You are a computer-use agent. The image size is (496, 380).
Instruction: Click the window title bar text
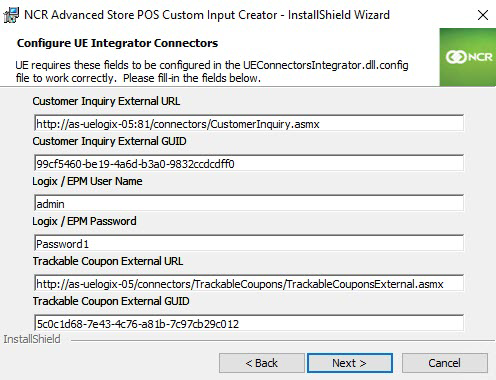coord(207,15)
